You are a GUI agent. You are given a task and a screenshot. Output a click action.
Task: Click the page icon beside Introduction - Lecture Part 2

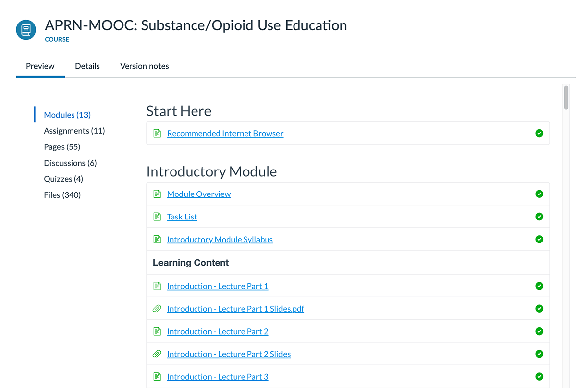(157, 331)
